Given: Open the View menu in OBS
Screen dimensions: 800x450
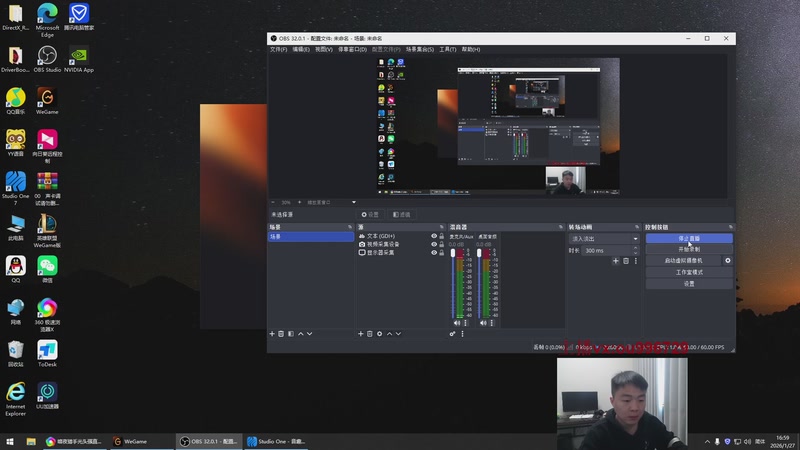Looking at the screenshot, I should tap(323, 49).
